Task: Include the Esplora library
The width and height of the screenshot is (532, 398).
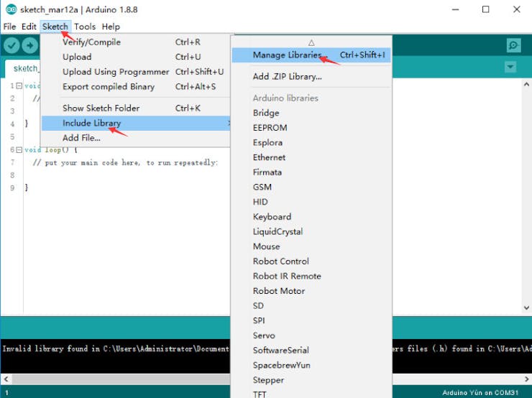Action: [311, 143]
